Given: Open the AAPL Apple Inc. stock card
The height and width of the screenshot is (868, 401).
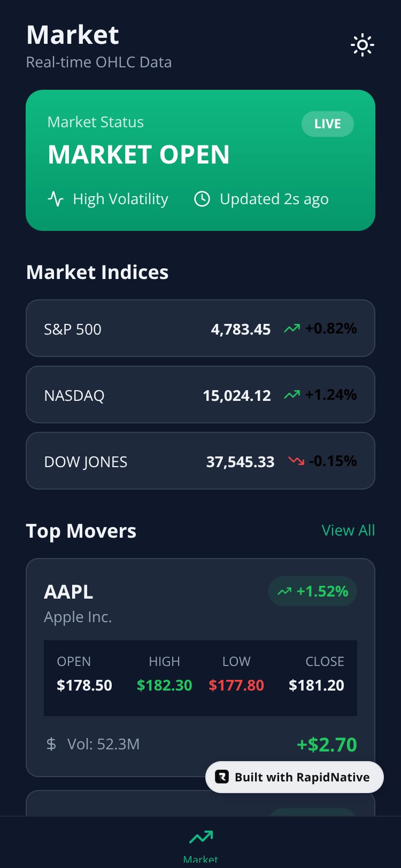Looking at the screenshot, I should point(134,604).
